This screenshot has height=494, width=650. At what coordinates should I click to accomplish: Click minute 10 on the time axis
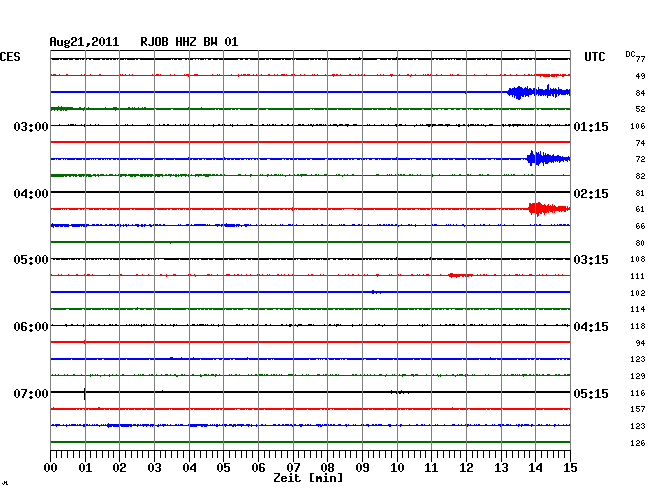click(x=397, y=468)
